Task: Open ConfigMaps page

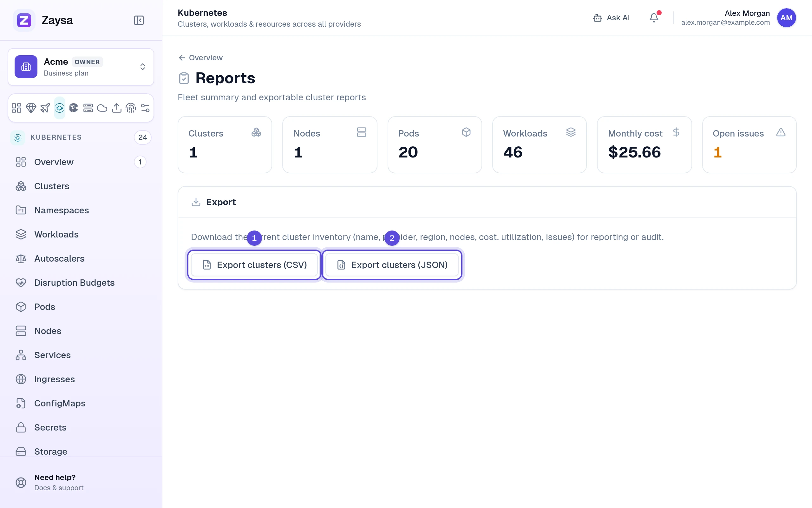Action: 81,403
